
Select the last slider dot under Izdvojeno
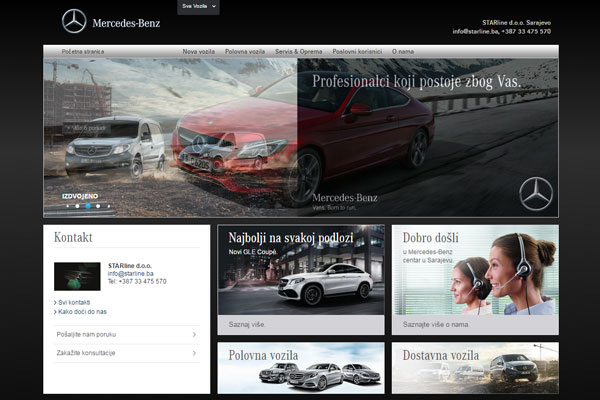(x=109, y=206)
